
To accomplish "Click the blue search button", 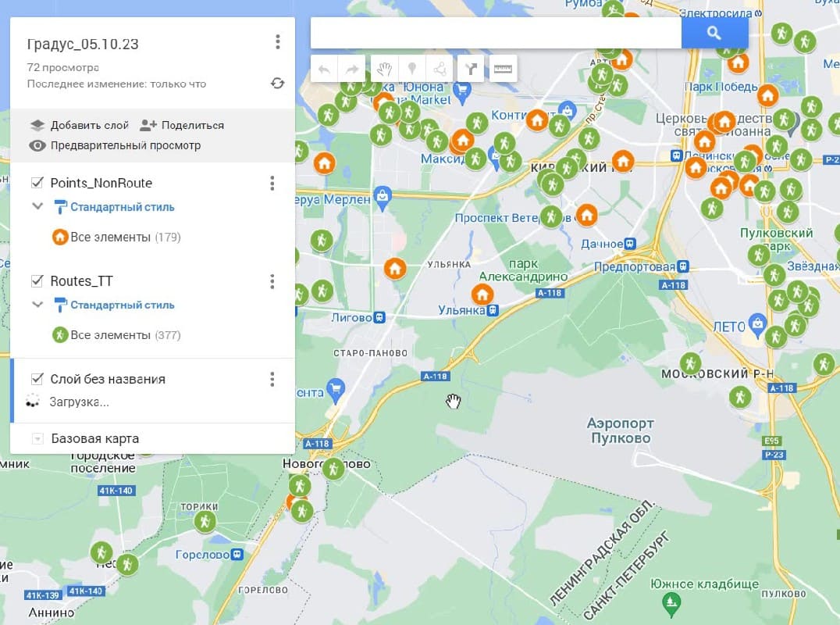I will pos(714,34).
